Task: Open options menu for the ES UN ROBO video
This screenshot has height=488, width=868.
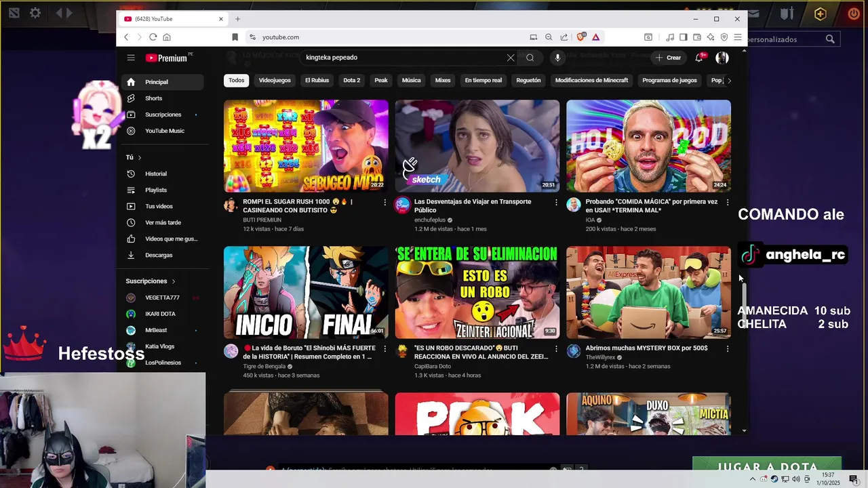Action: 556,348
